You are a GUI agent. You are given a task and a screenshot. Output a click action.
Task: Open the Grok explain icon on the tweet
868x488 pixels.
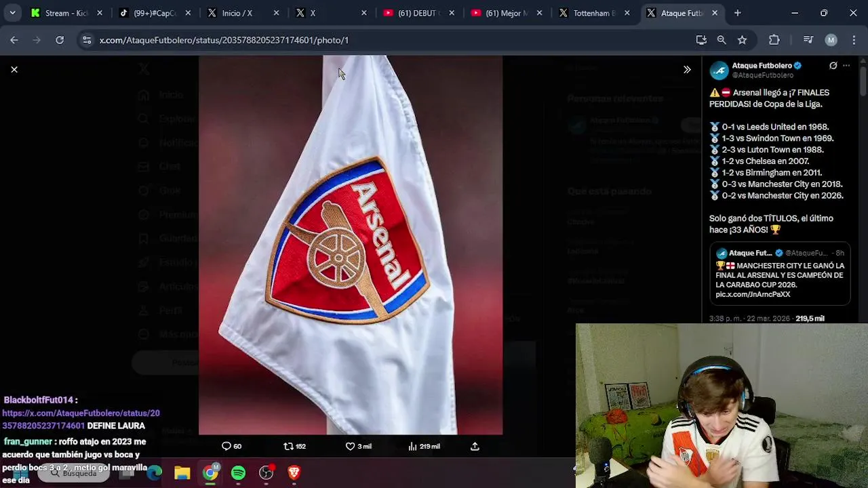point(833,66)
